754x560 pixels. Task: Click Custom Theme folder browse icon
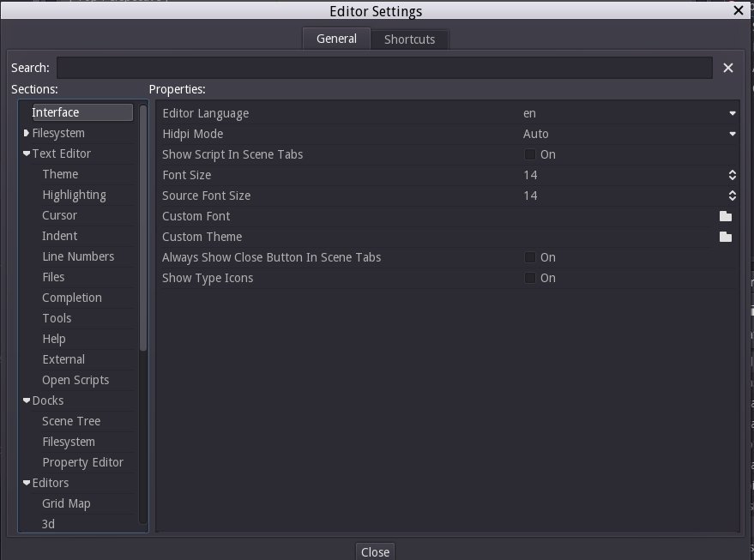[725, 237]
